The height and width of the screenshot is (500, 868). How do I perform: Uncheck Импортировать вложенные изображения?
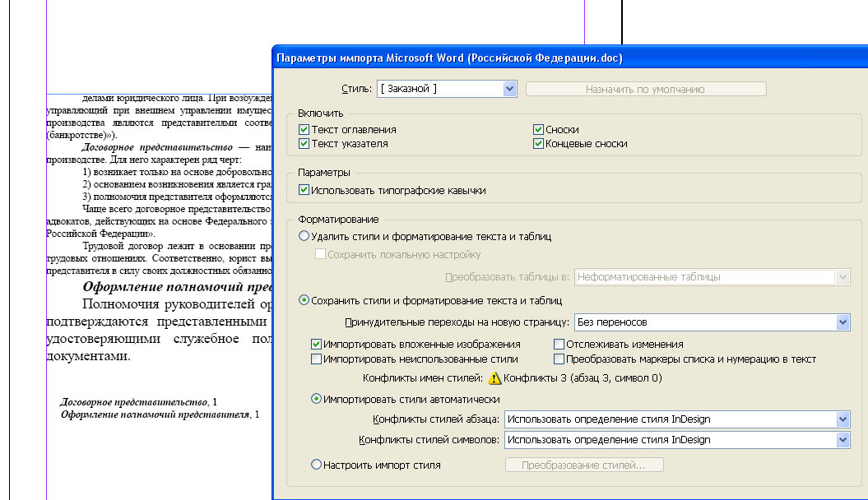click(316, 344)
